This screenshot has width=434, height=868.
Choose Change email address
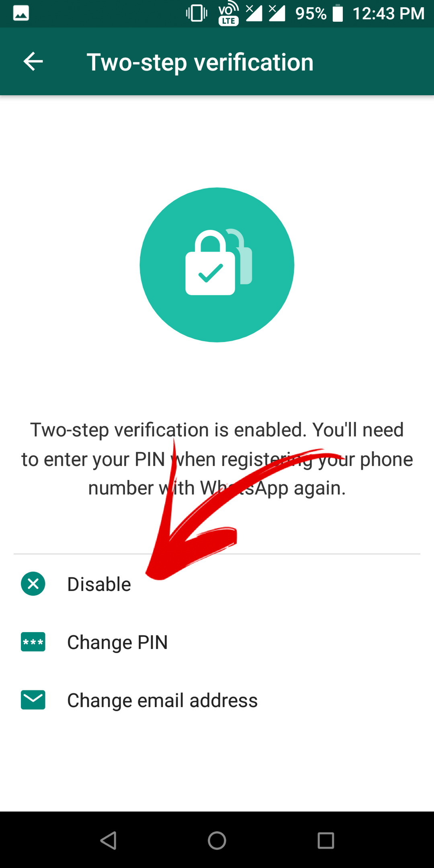(217, 700)
